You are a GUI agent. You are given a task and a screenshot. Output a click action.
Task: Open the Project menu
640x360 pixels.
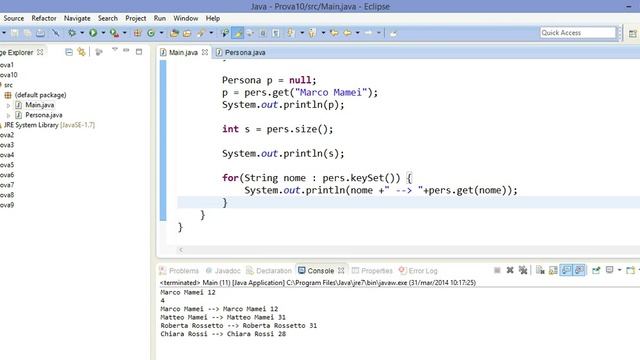pyautogui.click(x=136, y=18)
